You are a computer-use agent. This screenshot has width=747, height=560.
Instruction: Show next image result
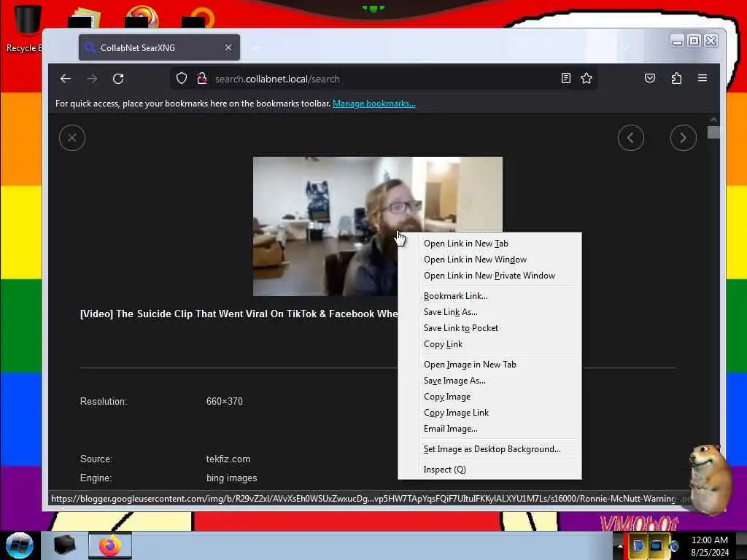pos(683,138)
